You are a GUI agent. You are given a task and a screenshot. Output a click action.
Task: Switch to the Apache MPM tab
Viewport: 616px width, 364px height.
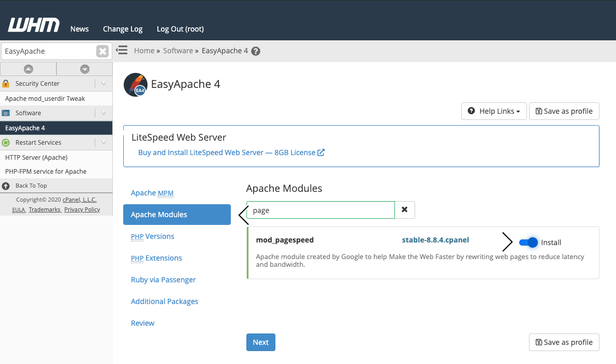click(152, 193)
